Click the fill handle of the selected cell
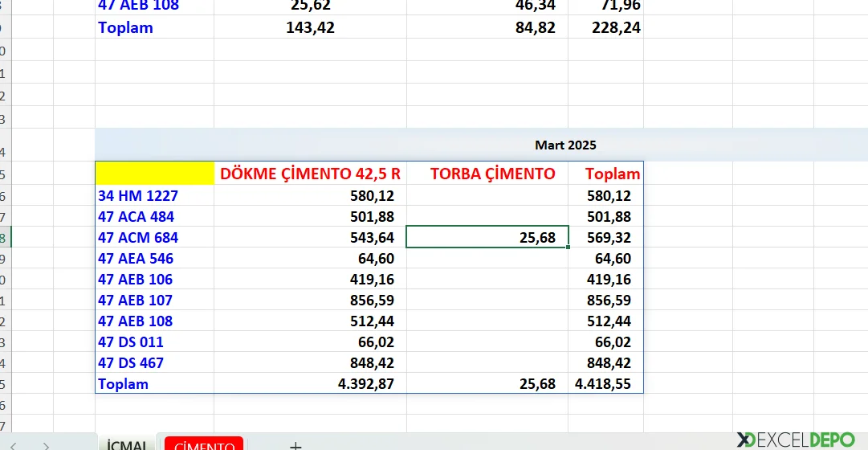This screenshot has width=868, height=450. [568, 247]
